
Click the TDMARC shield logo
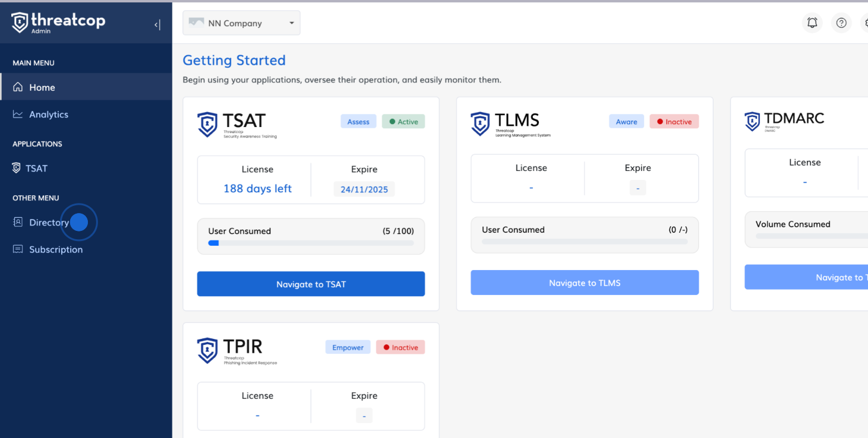[x=752, y=121]
